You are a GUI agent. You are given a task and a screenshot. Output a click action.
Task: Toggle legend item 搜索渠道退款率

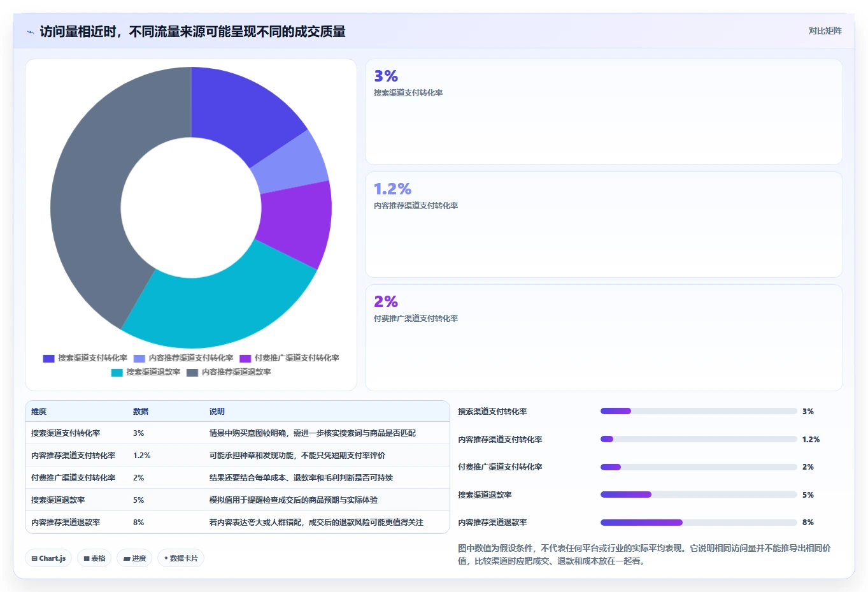(x=146, y=372)
